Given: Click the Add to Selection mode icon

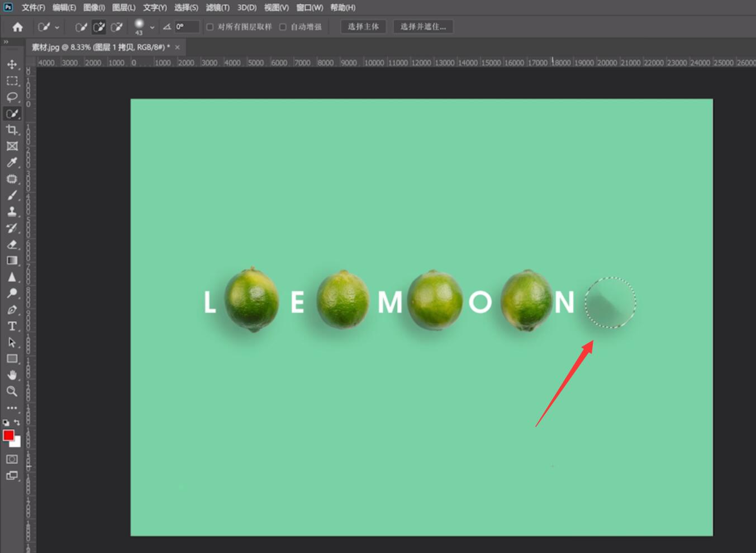Looking at the screenshot, I should pyautogui.click(x=99, y=27).
